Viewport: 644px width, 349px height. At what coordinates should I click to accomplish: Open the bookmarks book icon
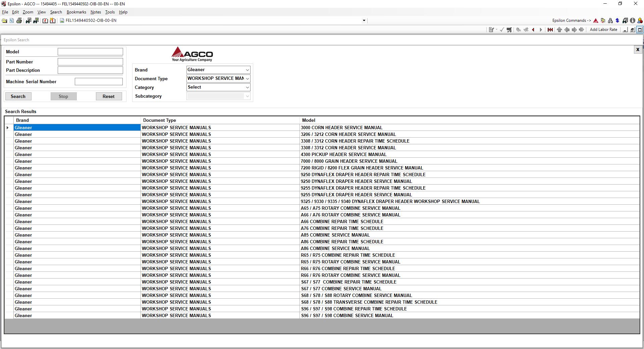pyautogui.click(x=45, y=20)
